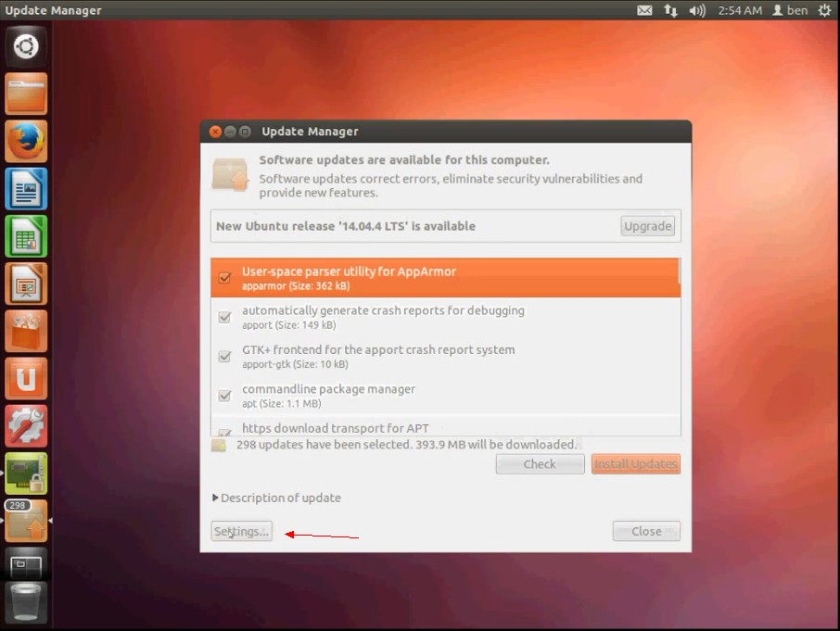840x631 pixels.
Task: Click the Close button at dialog bottom
Action: (646, 531)
